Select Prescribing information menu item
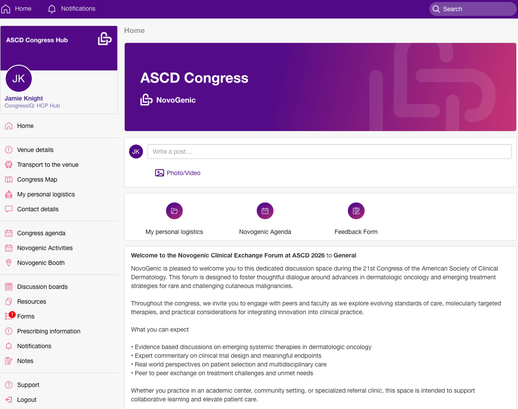The image size is (518, 409). coord(49,331)
